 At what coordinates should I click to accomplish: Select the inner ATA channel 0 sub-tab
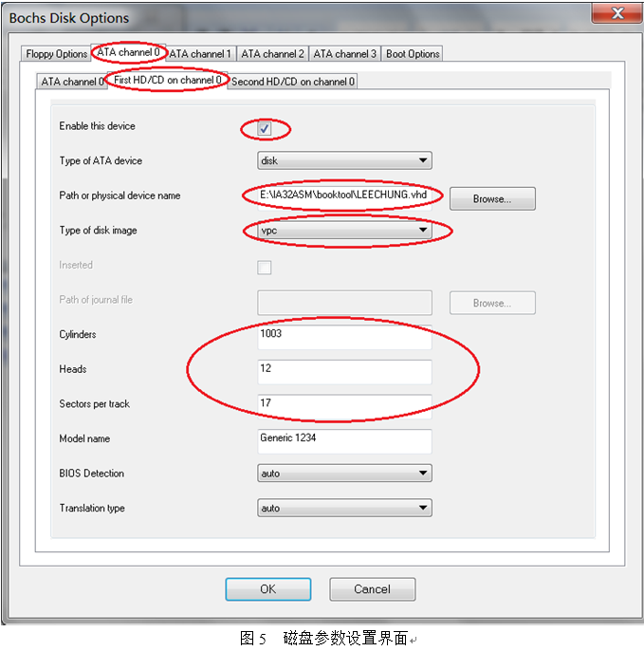[71, 82]
